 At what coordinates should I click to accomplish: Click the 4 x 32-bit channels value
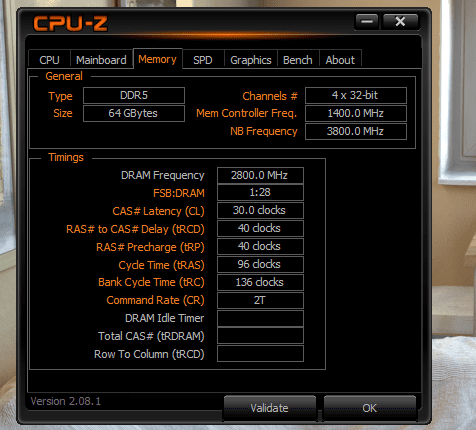pos(356,95)
